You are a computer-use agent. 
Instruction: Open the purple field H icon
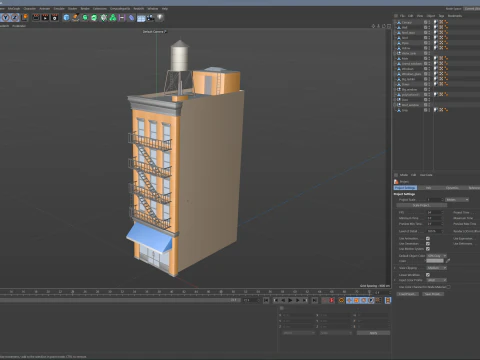click(x=122, y=17)
